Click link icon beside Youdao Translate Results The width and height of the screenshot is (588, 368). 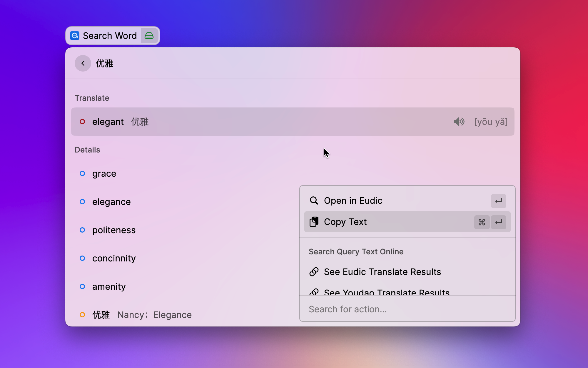(314, 292)
